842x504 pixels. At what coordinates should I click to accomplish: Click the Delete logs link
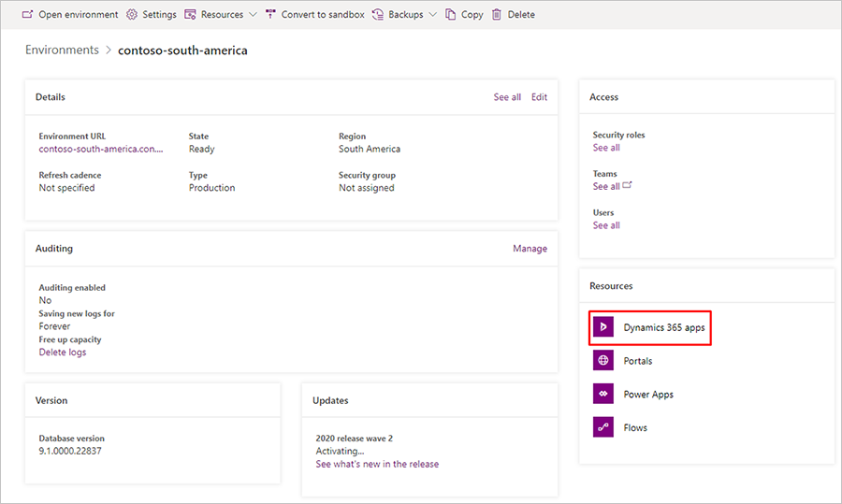point(63,353)
